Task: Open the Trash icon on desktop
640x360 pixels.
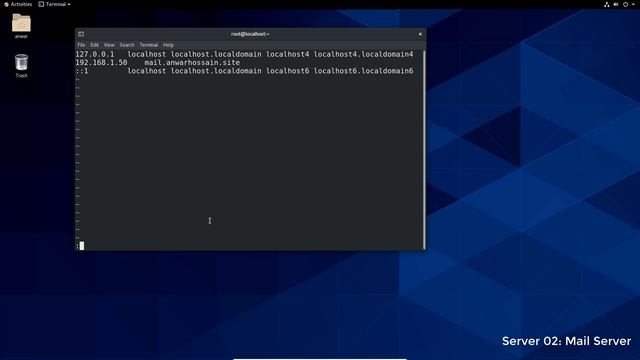Action: [x=21, y=65]
